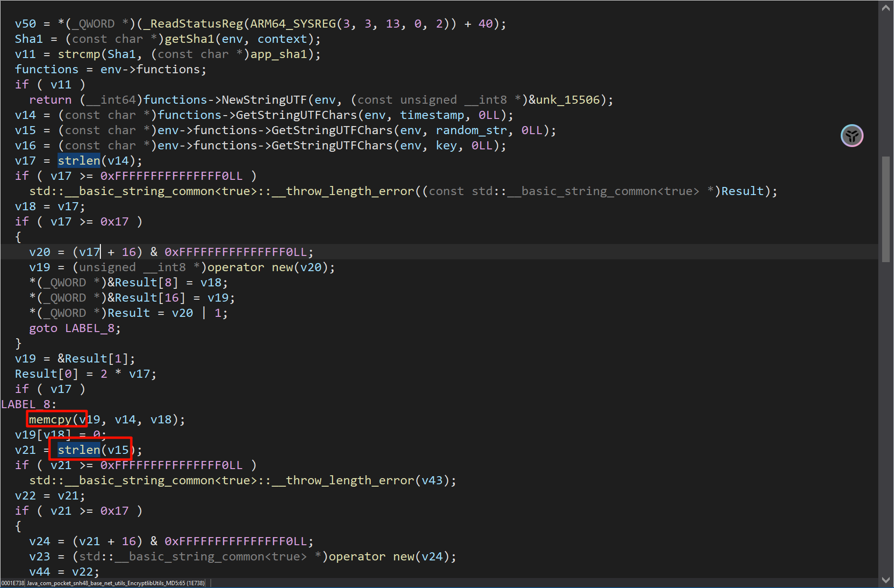Click the timestamp argument
The width and height of the screenshot is (894, 588).
click(432, 115)
